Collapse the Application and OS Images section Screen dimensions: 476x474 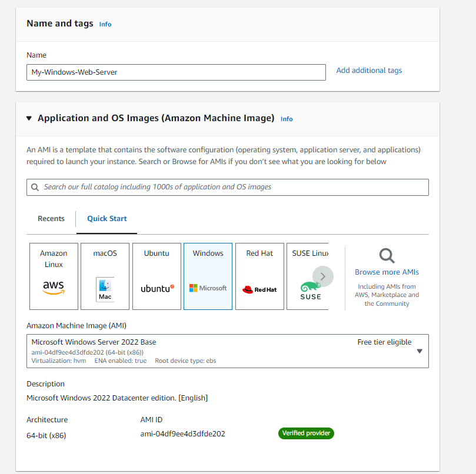pos(29,118)
